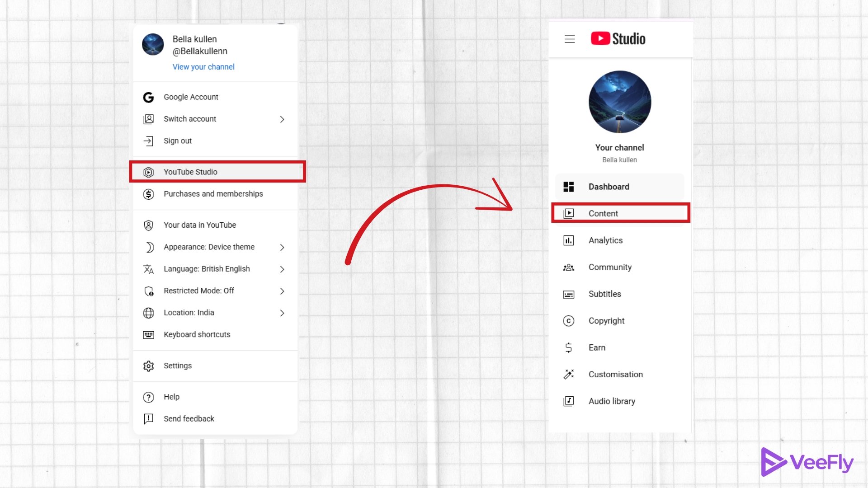Screen dimensions: 868x488
Task: Click the Content icon in Studio sidebar
Action: tap(568, 213)
